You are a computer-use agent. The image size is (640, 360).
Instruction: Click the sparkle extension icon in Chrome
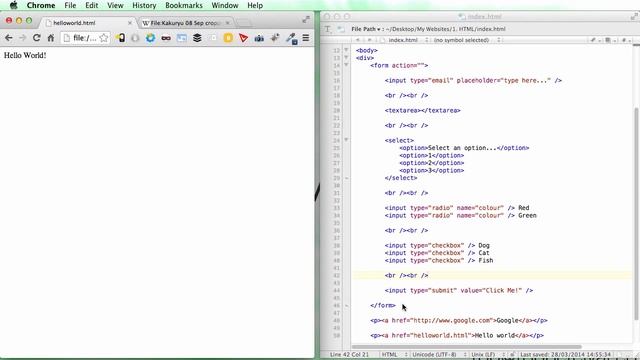click(275, 38)
